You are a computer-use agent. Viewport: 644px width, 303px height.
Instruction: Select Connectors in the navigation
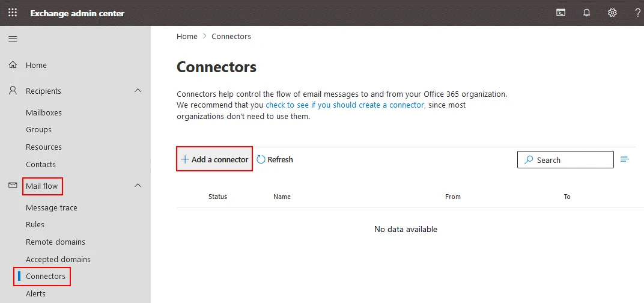tap(46, 276)
